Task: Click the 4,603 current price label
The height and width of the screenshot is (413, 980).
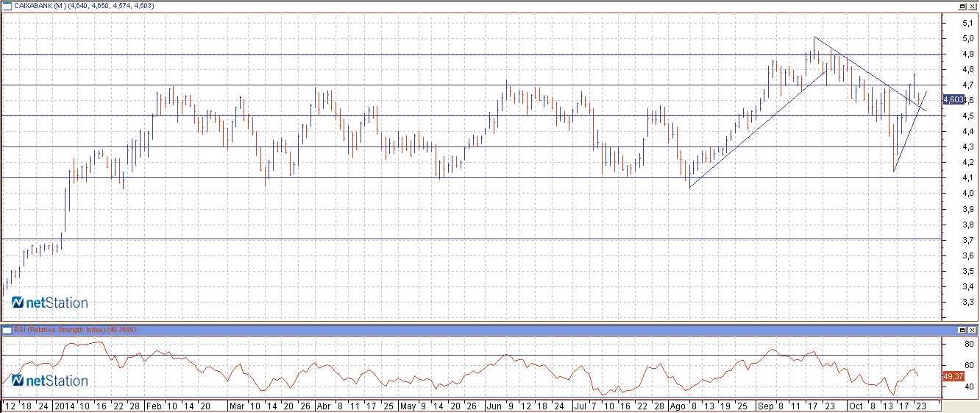Action: (952, 99)
